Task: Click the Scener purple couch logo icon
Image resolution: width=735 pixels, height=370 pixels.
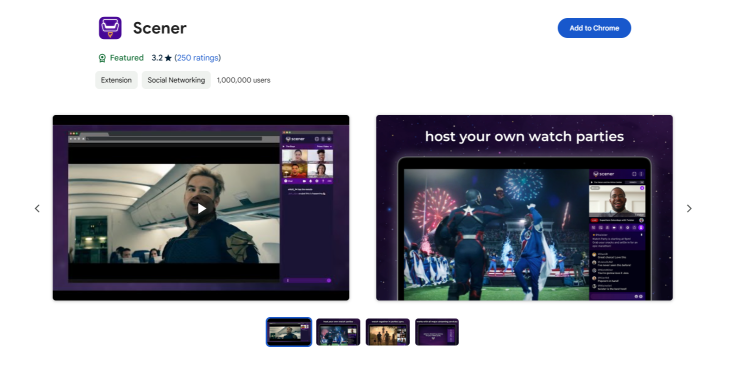Action: tap(110, 28)
